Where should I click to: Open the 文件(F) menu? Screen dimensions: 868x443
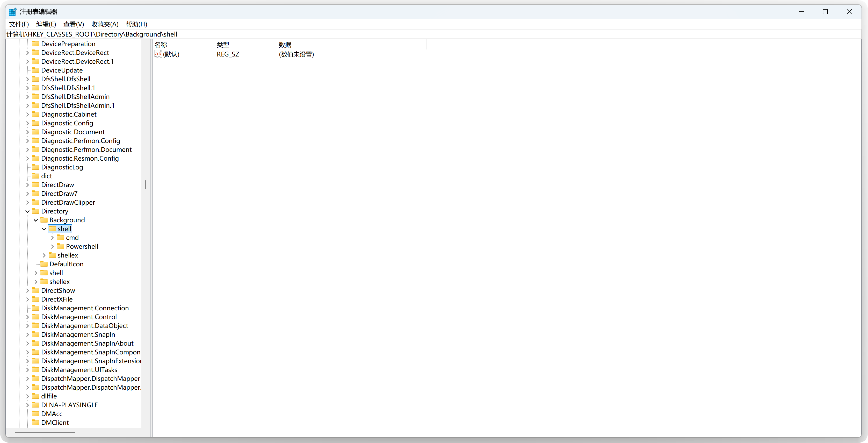(19, 24)
